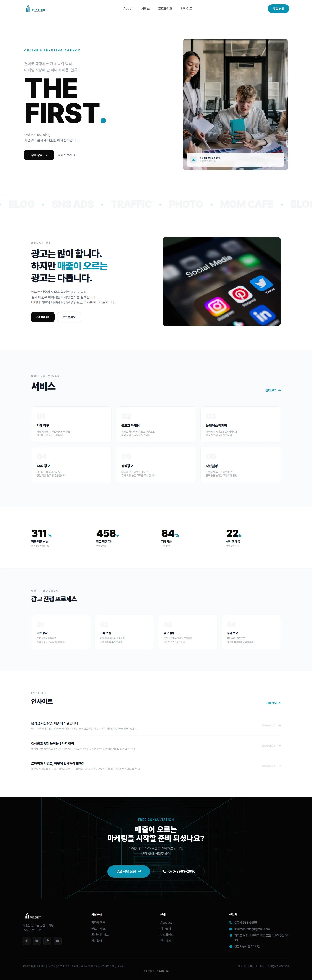Follow 전체 보기 link in services section
Image resolution: width=312 pixels, height=980 pixels.
pos(273,390)
